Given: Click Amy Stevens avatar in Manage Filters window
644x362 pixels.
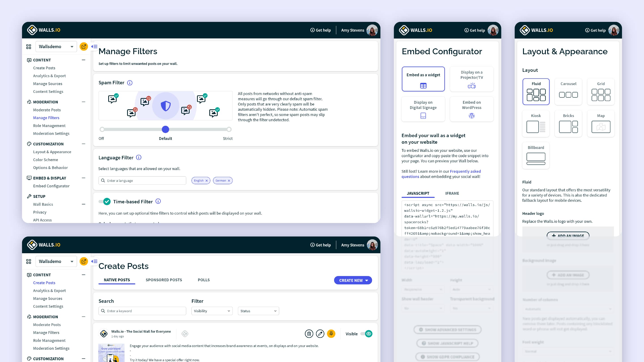Looking at the screenshot, I should 372,30.
